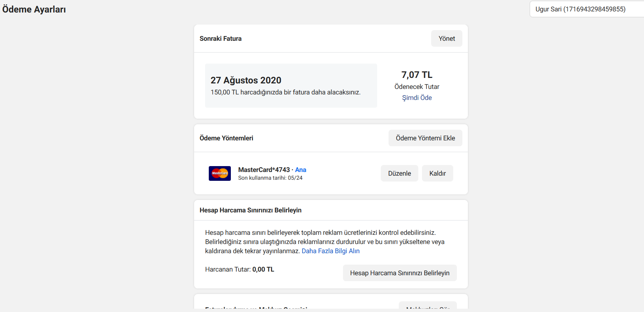The height and width of the screenshot is (312, 644).
Task: Click the 7,07 TL amount due
Action: [x=417, y=75]
